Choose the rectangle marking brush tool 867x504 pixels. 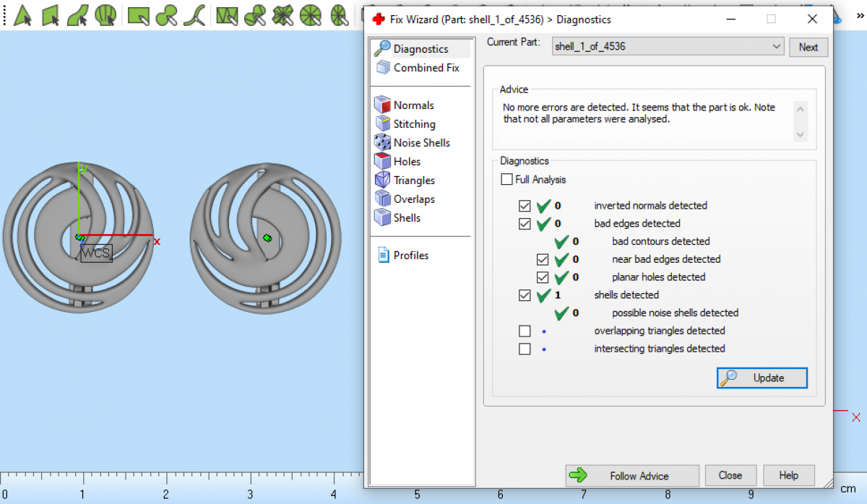coord(138,15)
